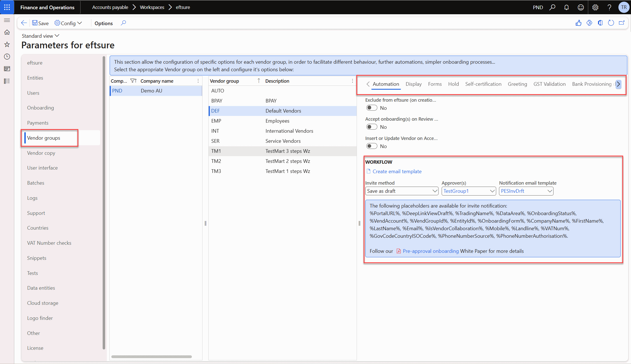
Task: Open the app launcher waffle icon
Action: click(7, 7)
